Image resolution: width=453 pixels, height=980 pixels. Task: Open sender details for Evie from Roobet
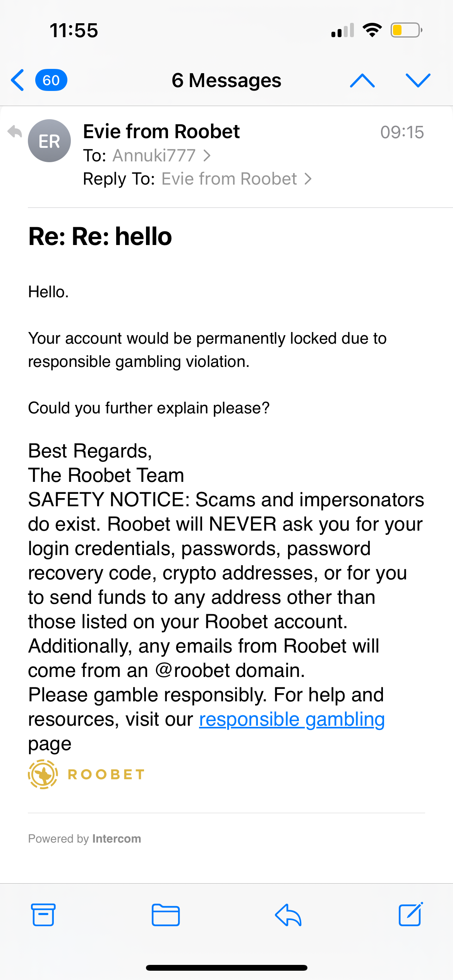(161, 132)
